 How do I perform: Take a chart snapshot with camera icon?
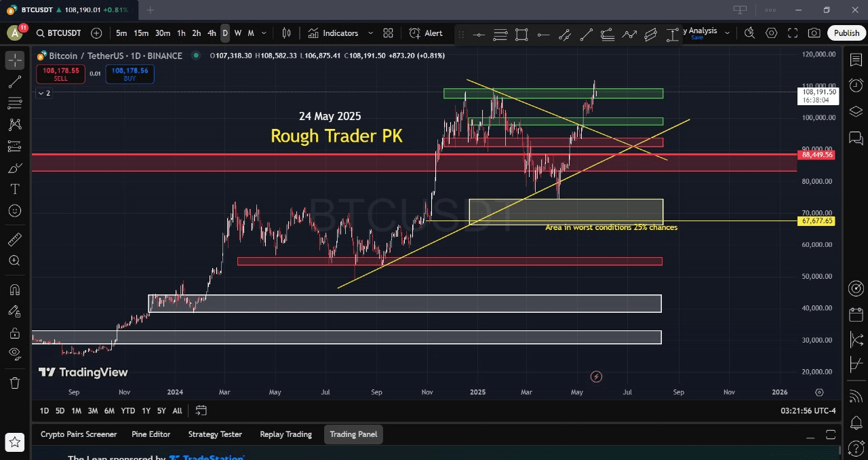coord(814,33)
